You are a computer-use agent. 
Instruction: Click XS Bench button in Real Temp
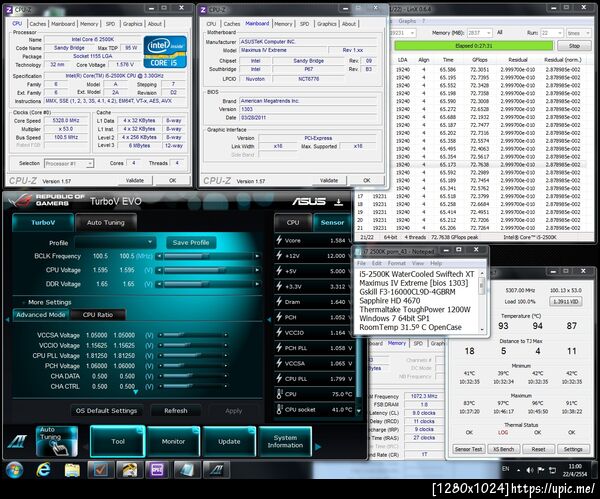pyautogui.click(x=504, y=449)
